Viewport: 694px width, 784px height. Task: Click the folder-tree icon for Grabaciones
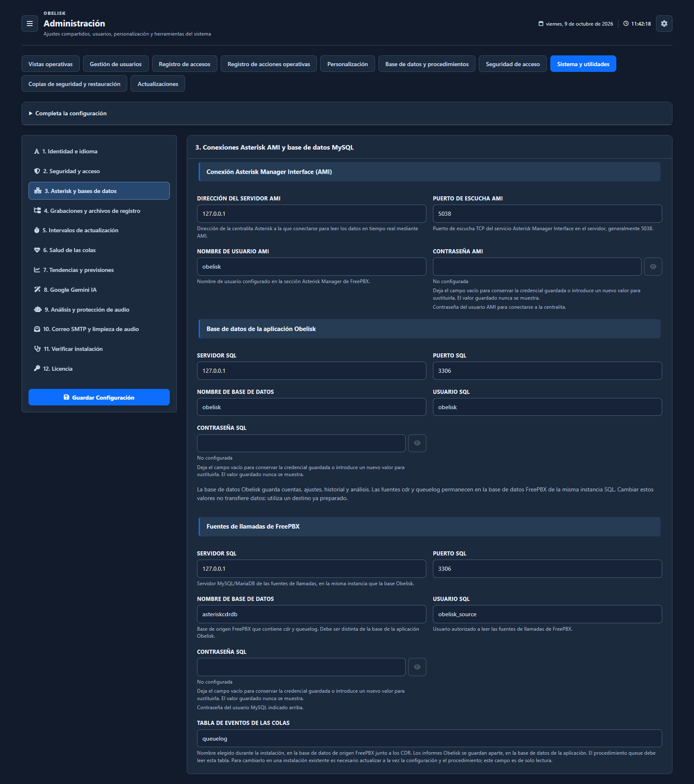[x=37, y=211]
